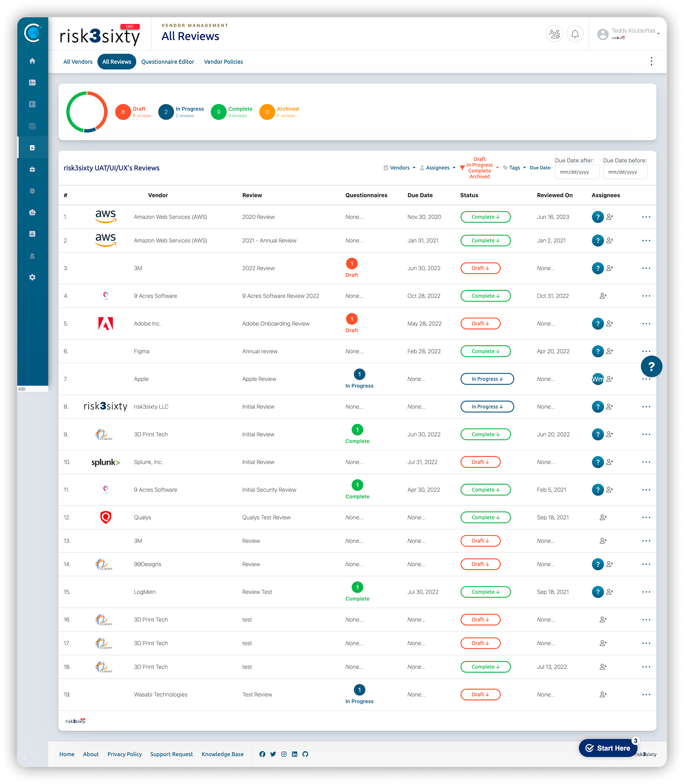Add assignee to Qualys Test Review
684x784 pixels.
(603, 518)
